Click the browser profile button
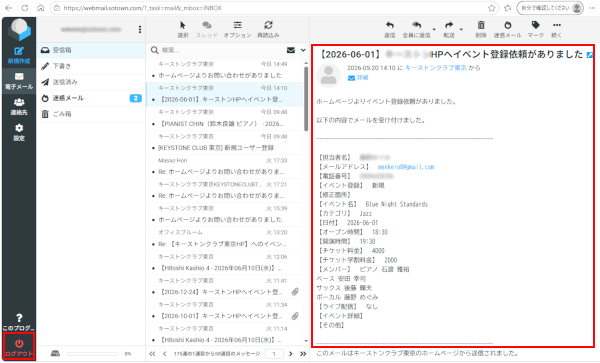This screenshot has height=363, width=600. (x=550, y=8)
